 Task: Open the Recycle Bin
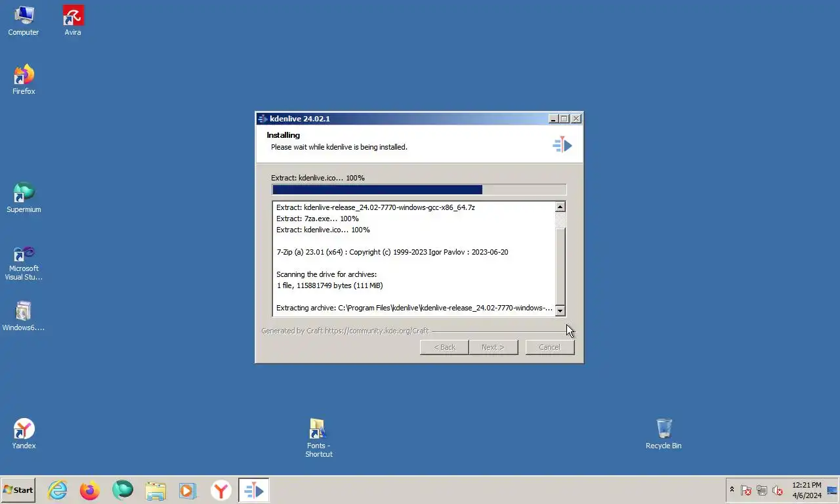[x=663, y=434]
